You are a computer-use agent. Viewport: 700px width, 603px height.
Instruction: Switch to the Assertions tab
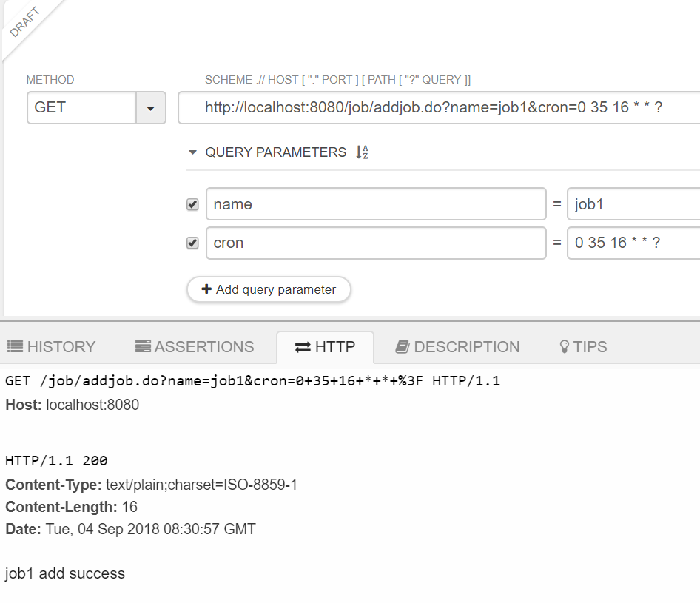[x=195, y=347]
